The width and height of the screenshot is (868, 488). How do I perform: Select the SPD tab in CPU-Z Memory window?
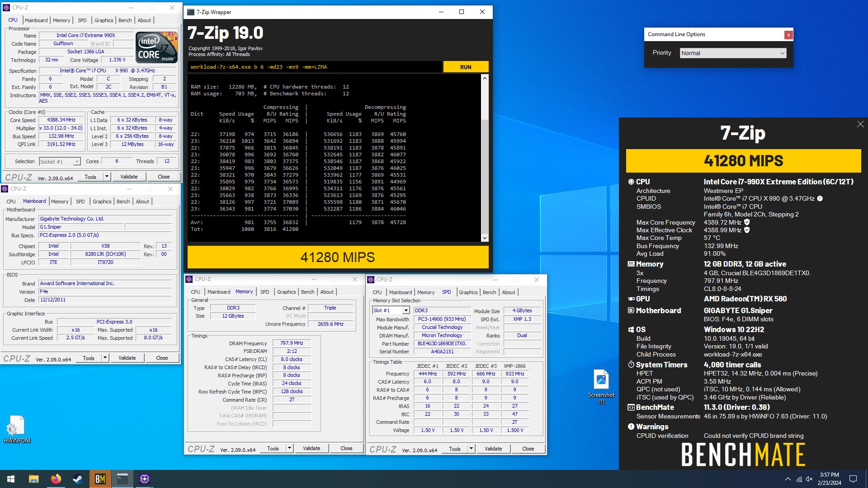264,292
